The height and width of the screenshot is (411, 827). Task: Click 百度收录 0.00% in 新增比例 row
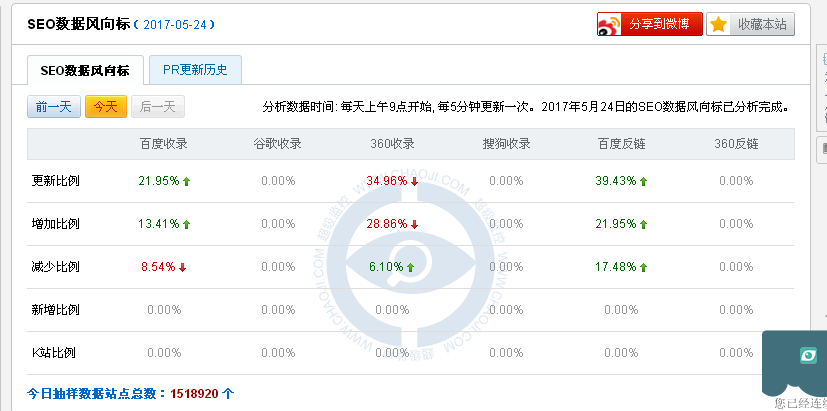pos(164,310)
